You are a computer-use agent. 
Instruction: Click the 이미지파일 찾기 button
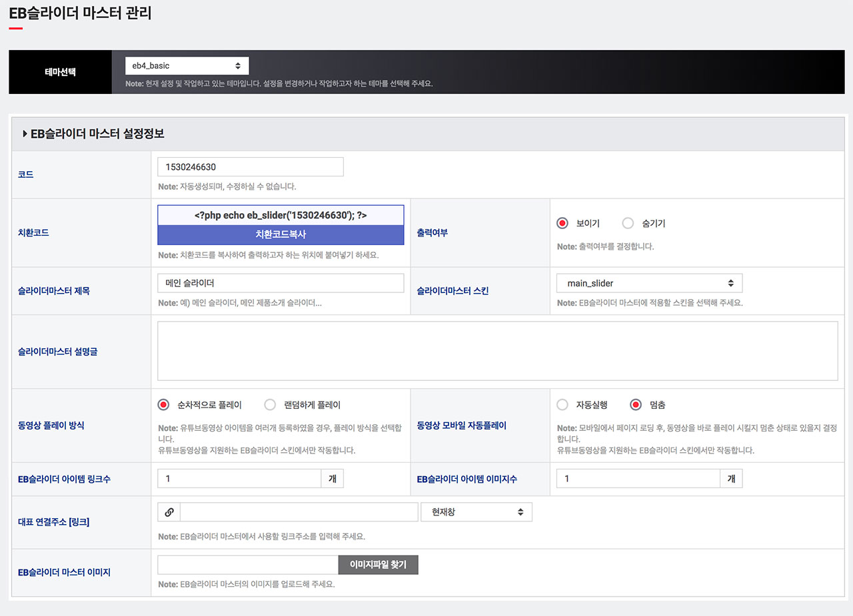pyautogui.click(x=379, y=565)
